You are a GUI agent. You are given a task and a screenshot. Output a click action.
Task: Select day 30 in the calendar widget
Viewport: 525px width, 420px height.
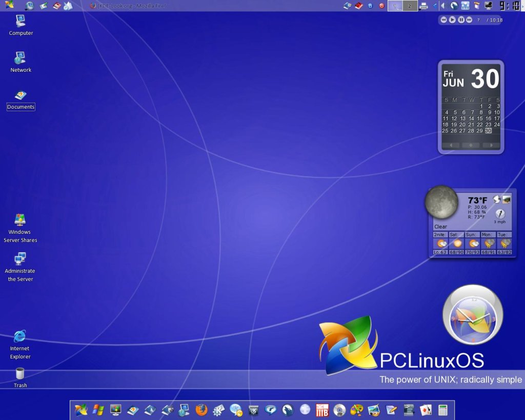488,131
